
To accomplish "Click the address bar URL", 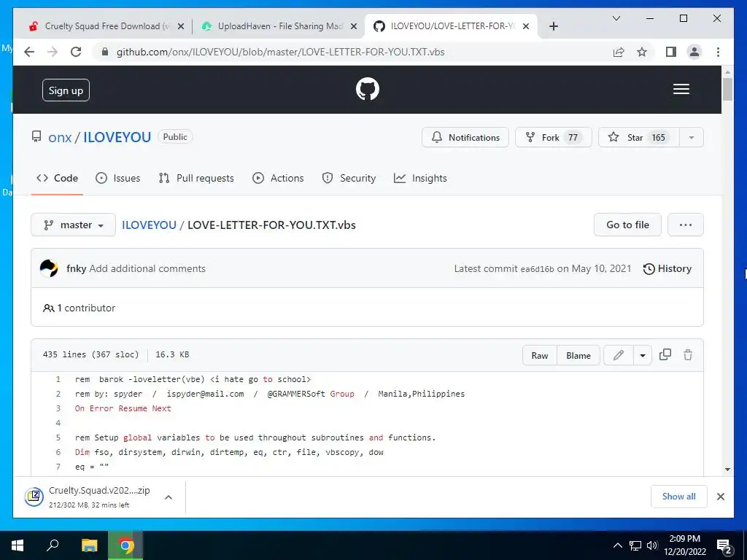I will point(280,52).
